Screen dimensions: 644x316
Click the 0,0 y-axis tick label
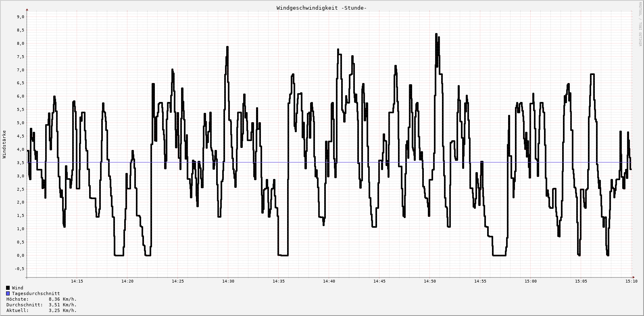(x=21, y=255)
